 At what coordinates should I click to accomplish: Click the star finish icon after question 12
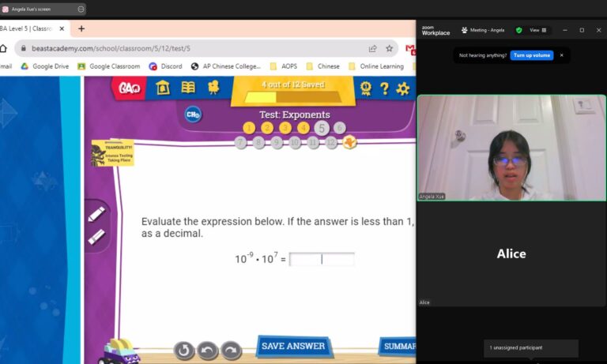349,142
